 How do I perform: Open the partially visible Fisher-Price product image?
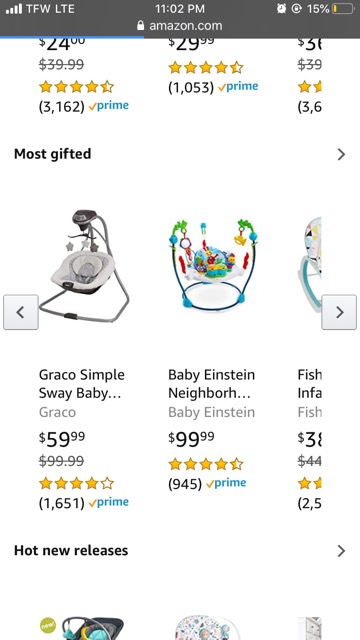(309, 265)
